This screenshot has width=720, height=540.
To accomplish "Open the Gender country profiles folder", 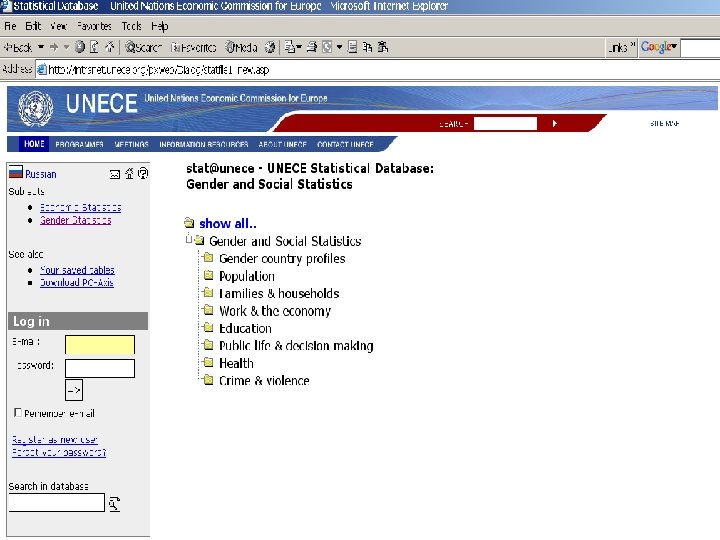I will pos(282,259).
